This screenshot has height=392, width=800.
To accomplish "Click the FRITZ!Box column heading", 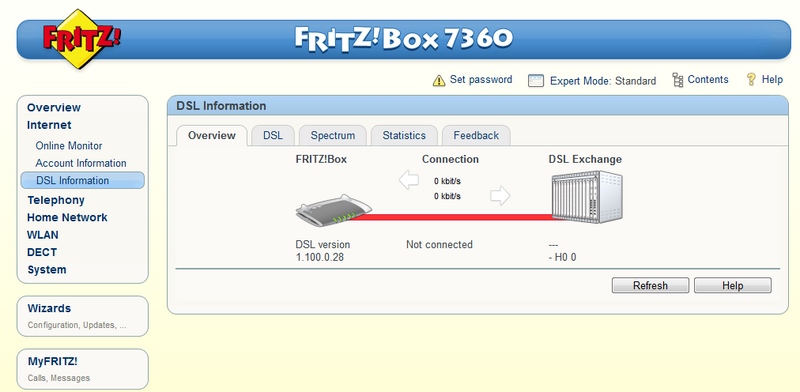I will pyautogui.click(x=321, y=159).
